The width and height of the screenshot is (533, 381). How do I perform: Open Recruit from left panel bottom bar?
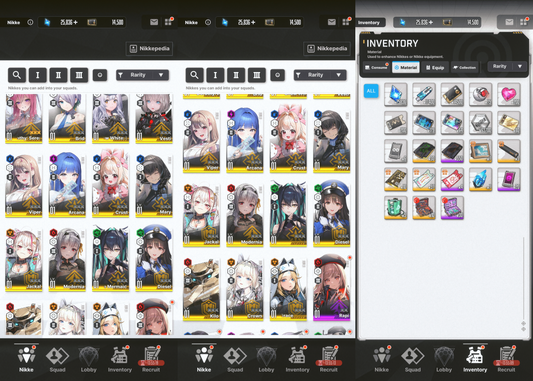(x=151, y=360)
